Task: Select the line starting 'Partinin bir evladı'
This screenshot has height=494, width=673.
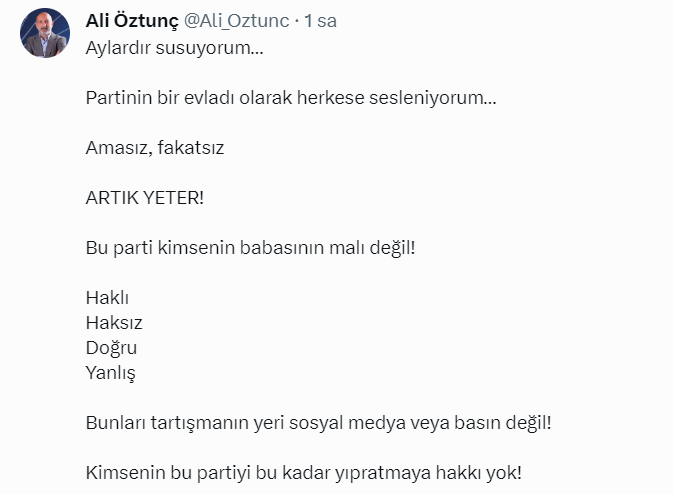Action: (291, 98)
